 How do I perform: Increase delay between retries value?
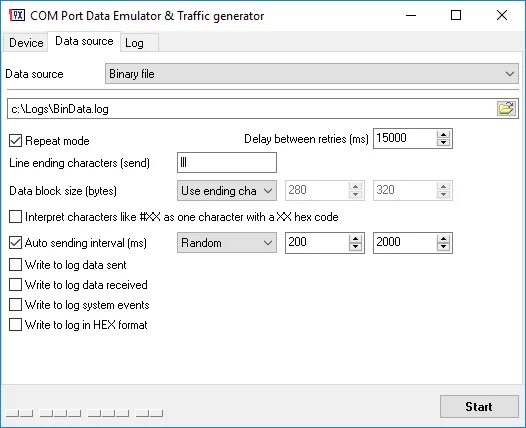[x=443, y=135]
